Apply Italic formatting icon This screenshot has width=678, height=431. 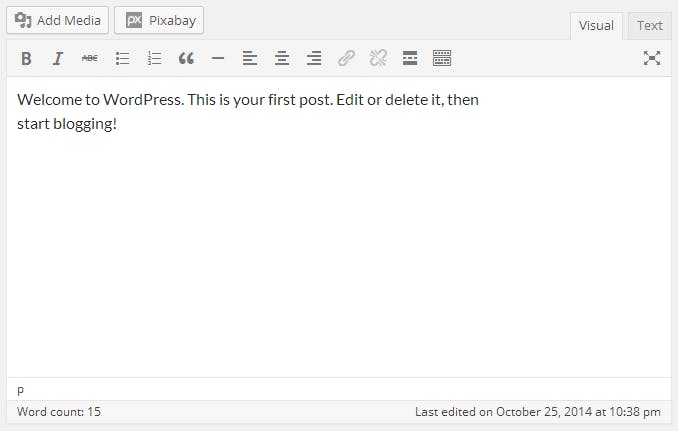click(58, 58)
